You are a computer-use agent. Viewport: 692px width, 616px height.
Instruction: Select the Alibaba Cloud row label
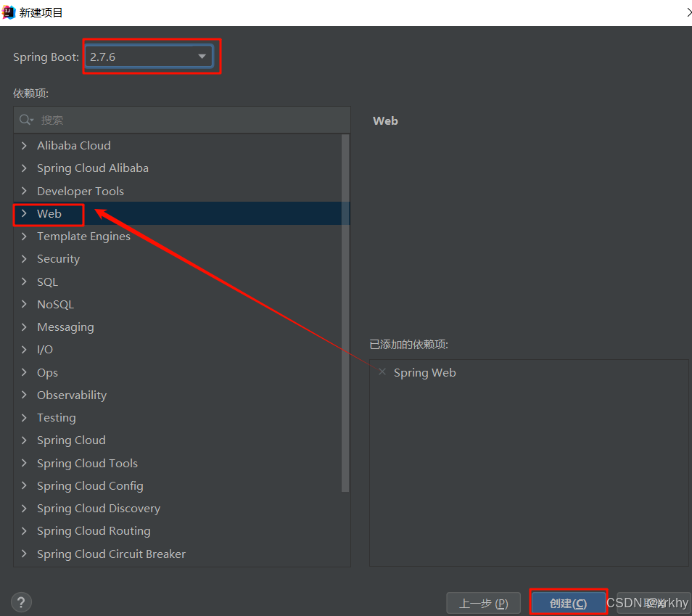click(74, 145)
